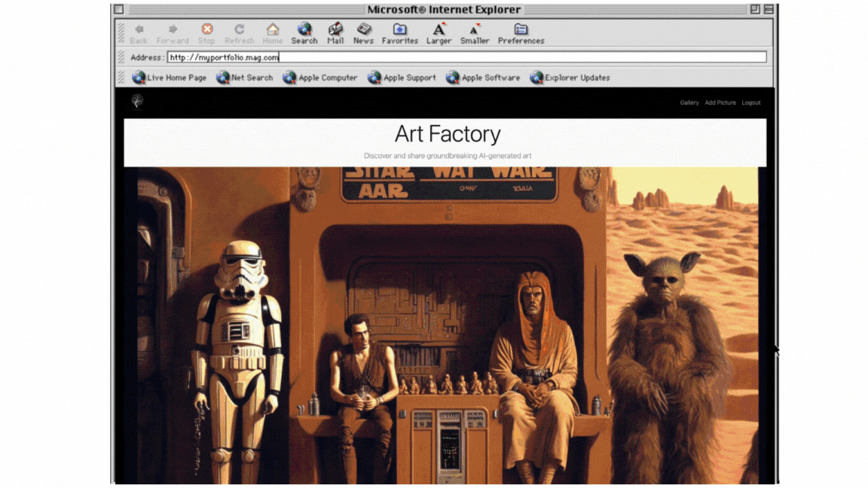Open the Explorer Updates favorite
The width and height of the screenshot is (868, 488).
(570, 78)
